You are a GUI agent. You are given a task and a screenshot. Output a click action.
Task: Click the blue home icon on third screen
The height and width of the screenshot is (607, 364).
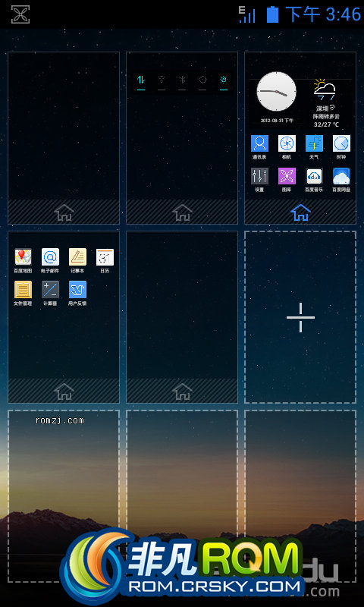point(300,212)
